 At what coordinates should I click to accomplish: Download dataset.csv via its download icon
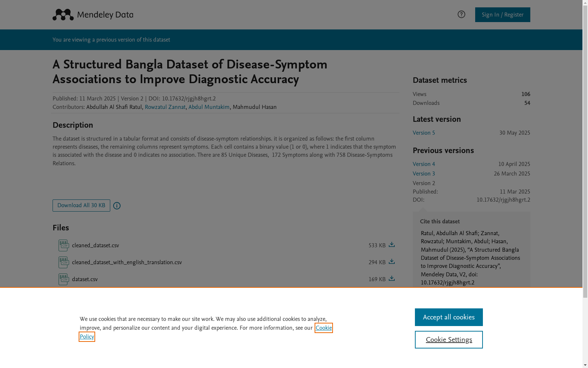(x=392, y=279)
